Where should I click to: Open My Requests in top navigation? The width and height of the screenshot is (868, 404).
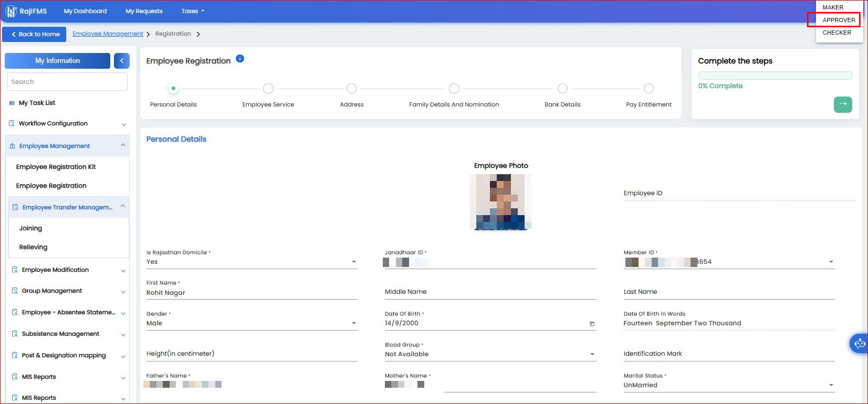[x=144, y=11]
